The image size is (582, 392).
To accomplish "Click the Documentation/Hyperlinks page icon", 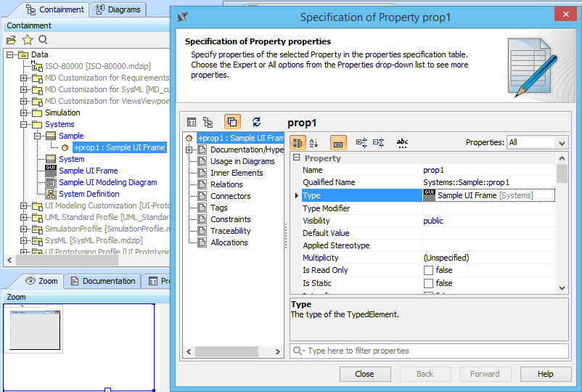I will [202, 150].
